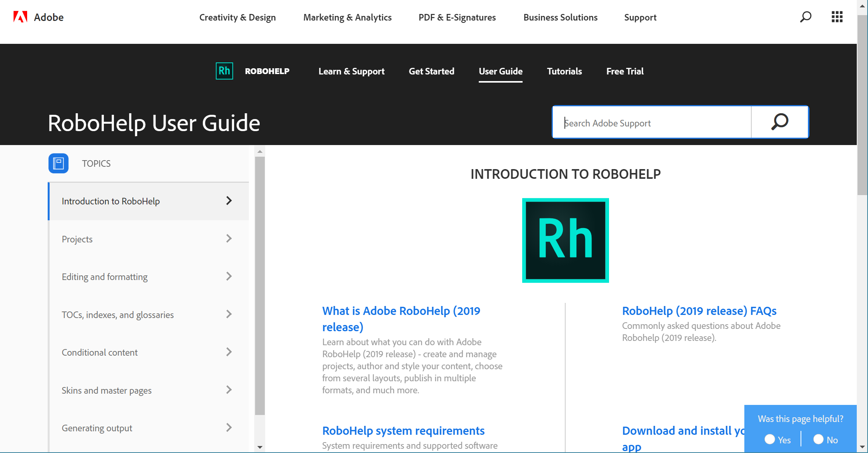Open the Get Started section

(431, 71)
